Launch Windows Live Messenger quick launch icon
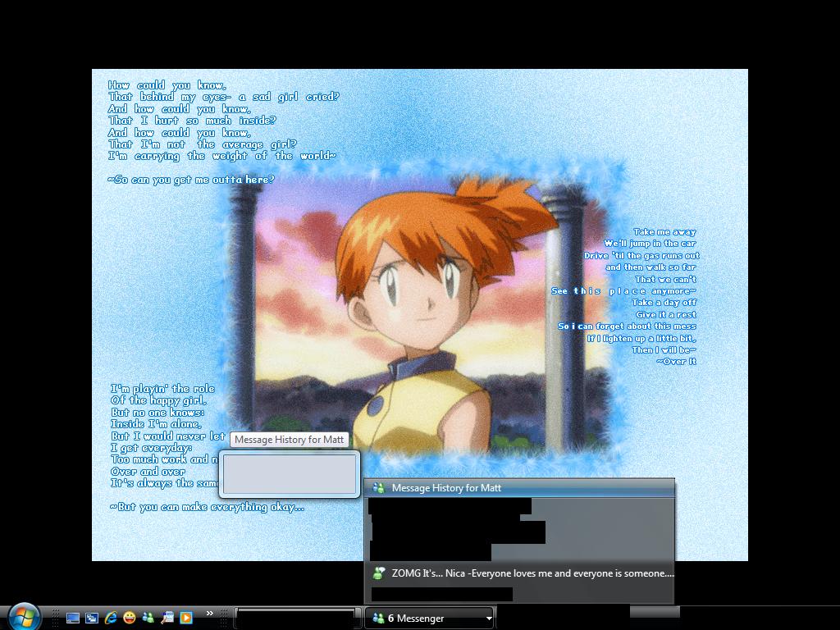 tap(148, 618)
